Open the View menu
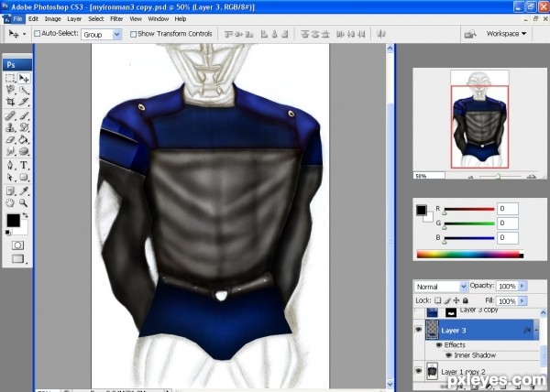This screenshot has height=392, width=550. pos(136,19)
